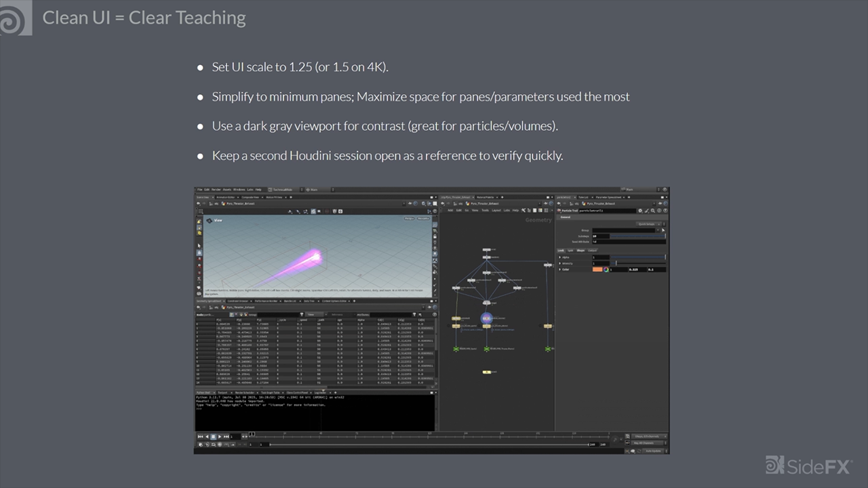Click the orange Color swatch

point(597,270)
